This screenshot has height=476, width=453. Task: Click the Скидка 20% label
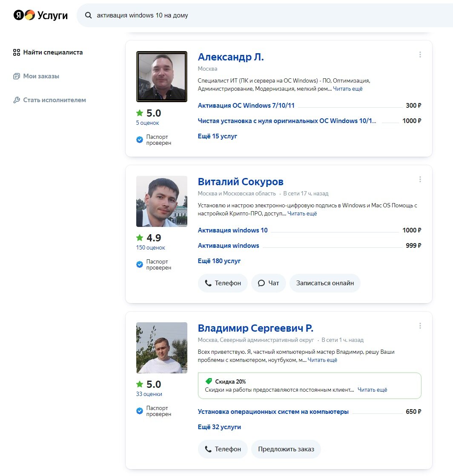(230, 381)
